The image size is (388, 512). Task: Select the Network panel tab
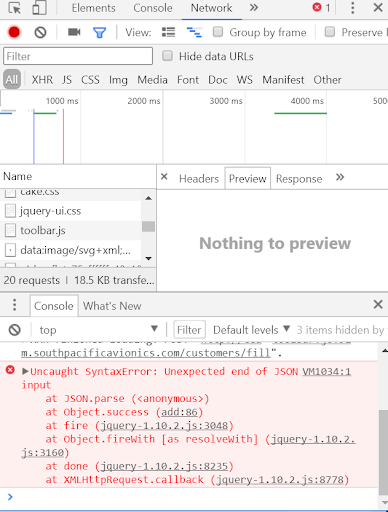point(211,8)
